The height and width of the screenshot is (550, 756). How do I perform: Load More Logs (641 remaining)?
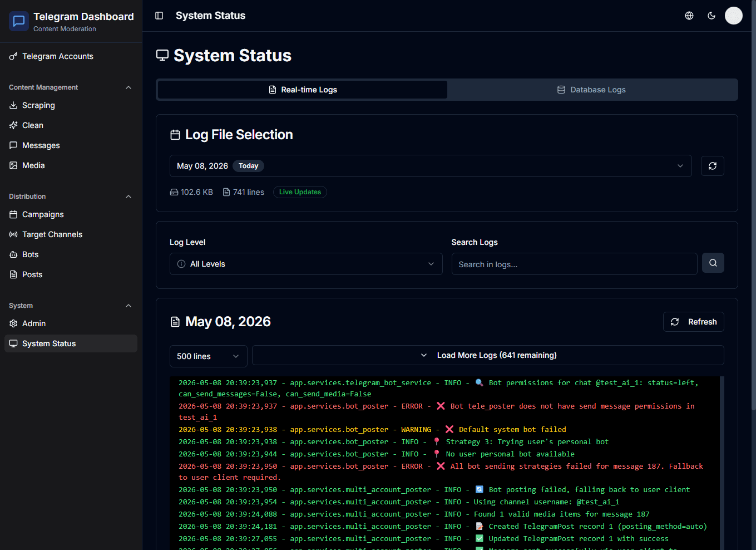[488, 355]
